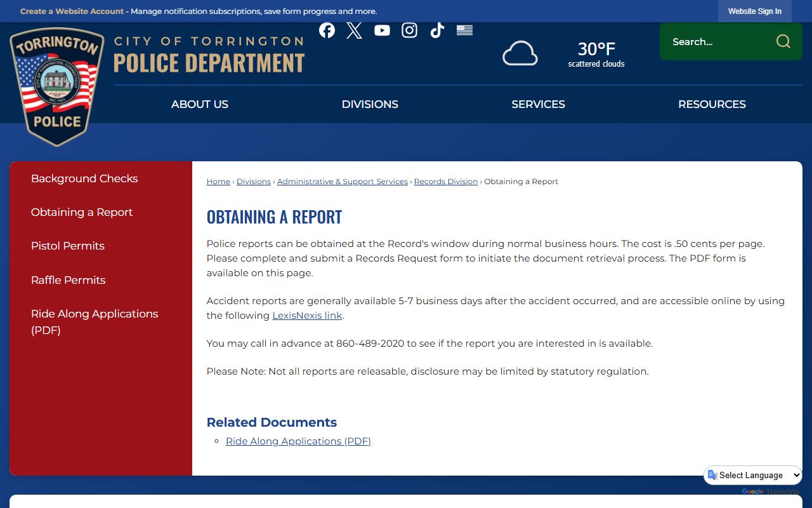Select Obtaining a Report in sidebar
The width and height of the screenshot is (812, 508).
pos(82,212)
